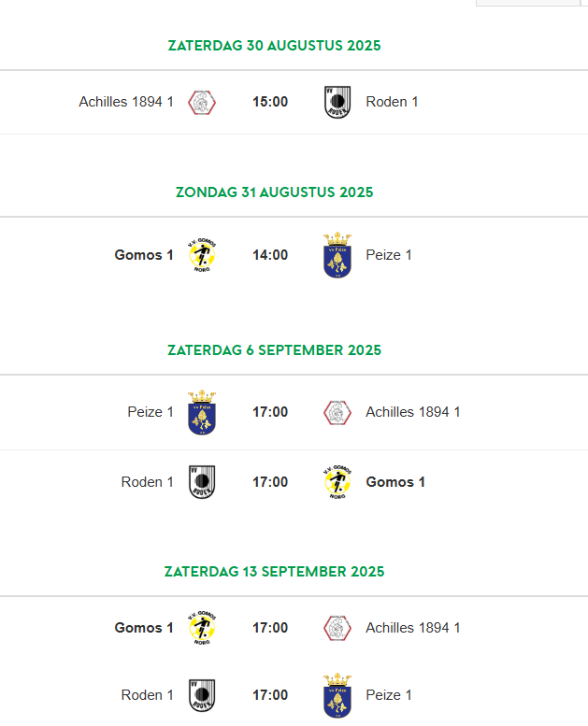588x726 pixels.
Task: Click Achilles 1894 logo in 13 September match
Action: pyautogui.click(x=337, y=628)
